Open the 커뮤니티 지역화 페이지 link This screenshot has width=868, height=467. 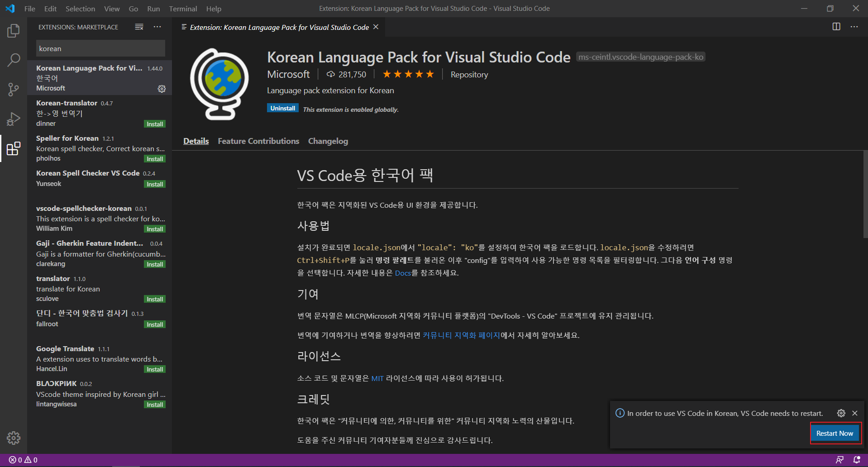pyautogui.click(x=461, y=335)
